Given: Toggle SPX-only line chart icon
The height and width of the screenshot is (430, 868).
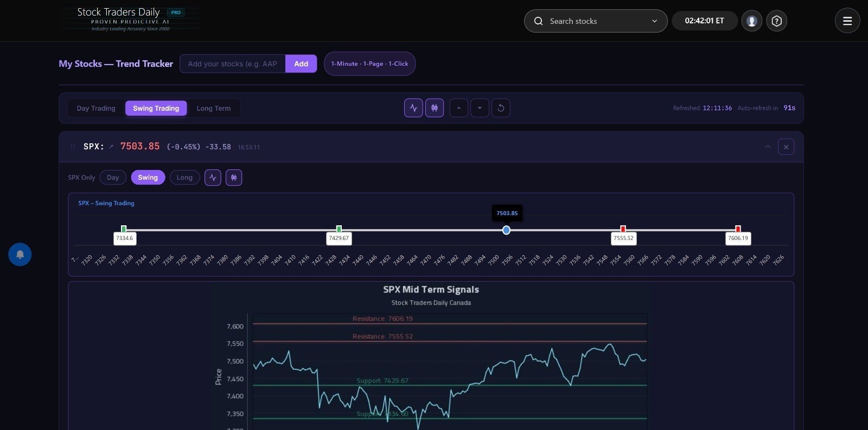Looking at the screenshot, I should click(x=213, y=178).
